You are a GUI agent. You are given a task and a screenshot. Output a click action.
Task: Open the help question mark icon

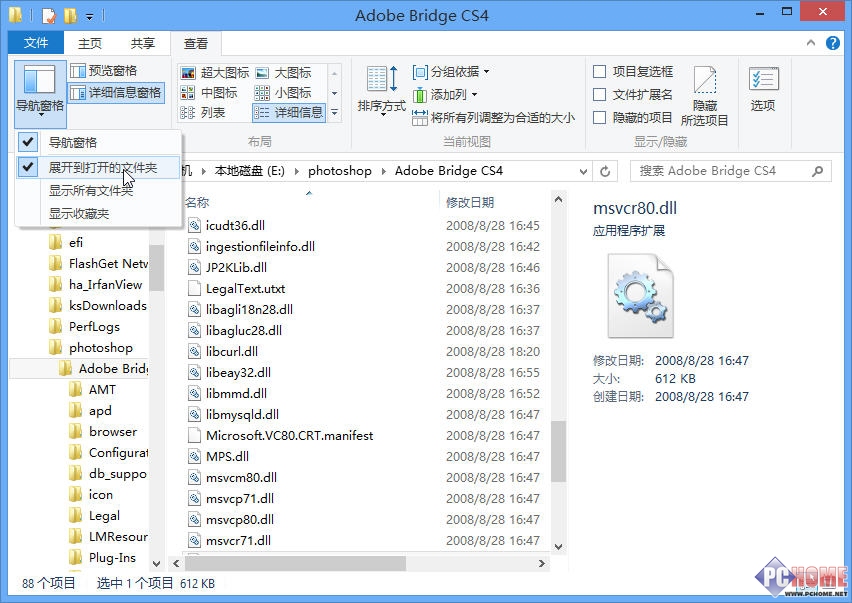pos(832,43)
